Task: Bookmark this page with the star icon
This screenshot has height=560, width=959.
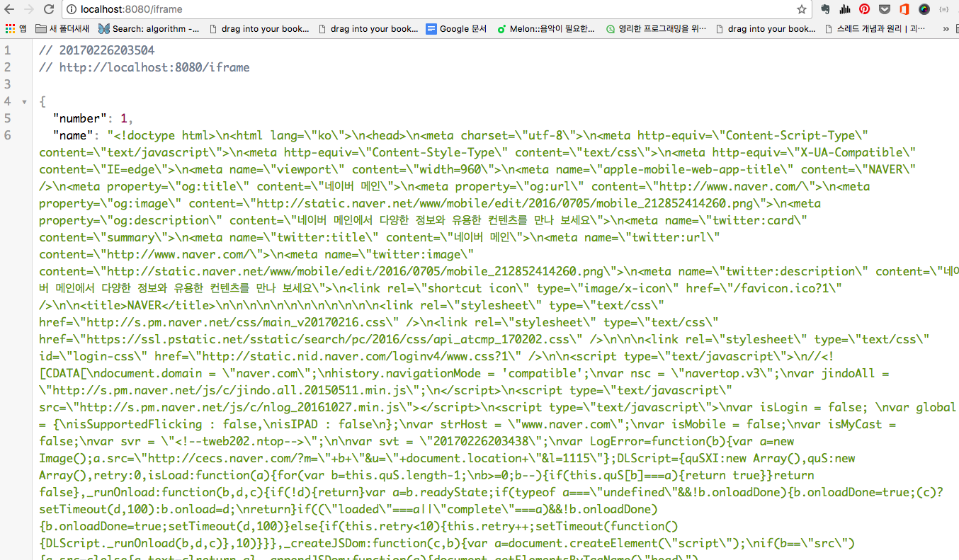Action: point(801,10)
